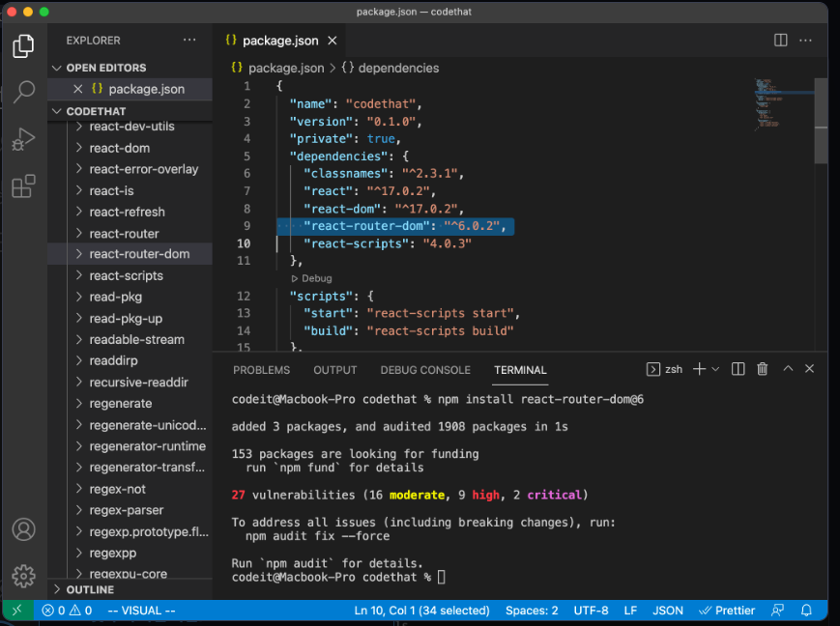Change file encoding via UTF-8
This screenshot has height=626, width=840.
[x=591, y=611]
